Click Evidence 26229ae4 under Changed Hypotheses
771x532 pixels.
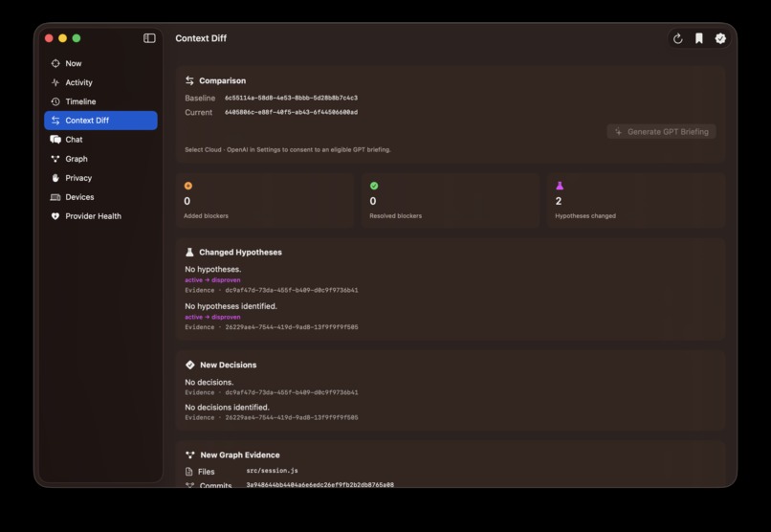(272, 327)
